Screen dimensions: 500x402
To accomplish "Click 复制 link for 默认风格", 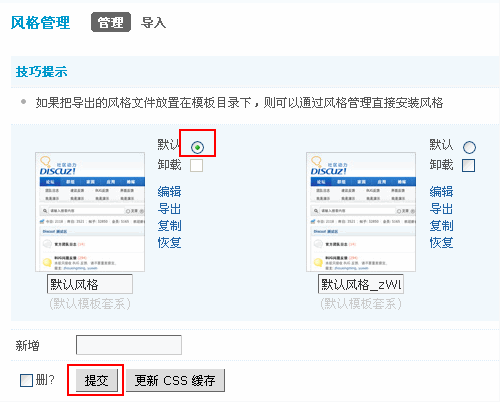I will click(x=169, y=226).
